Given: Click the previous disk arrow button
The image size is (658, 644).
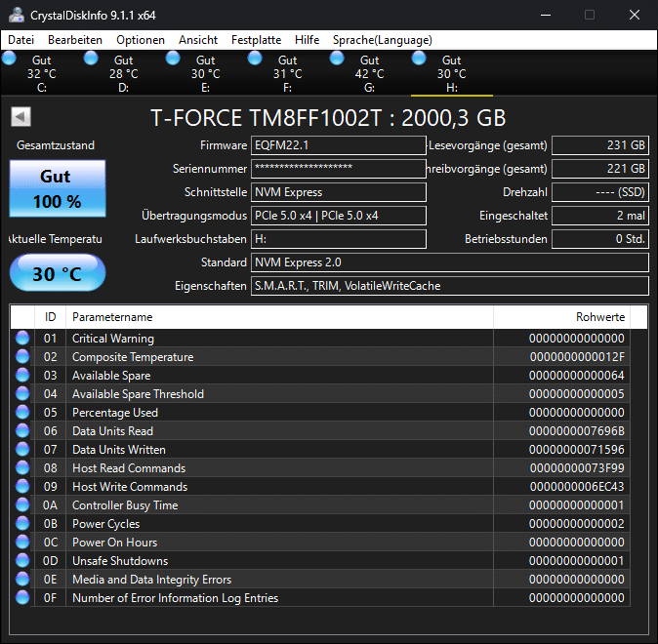Looking at the screenshot, I should point(21,117).
